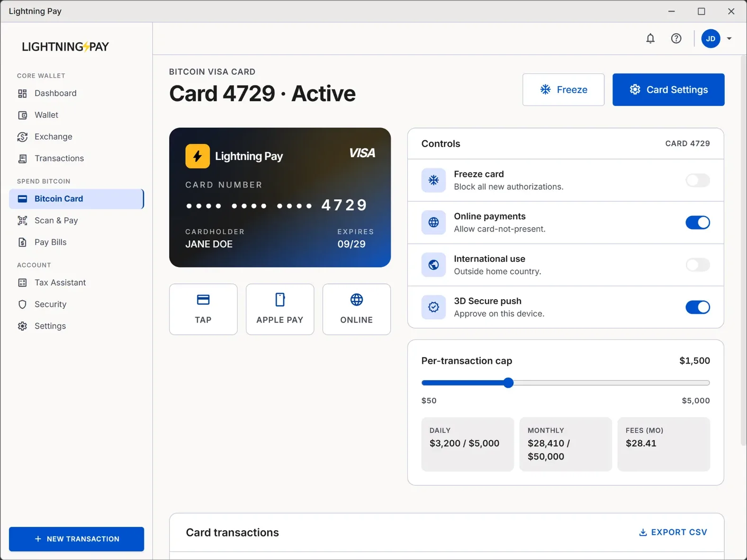Screen dimensions: 747x560
Task: Click the Scan & Pay QR icon
Action: 22,221
